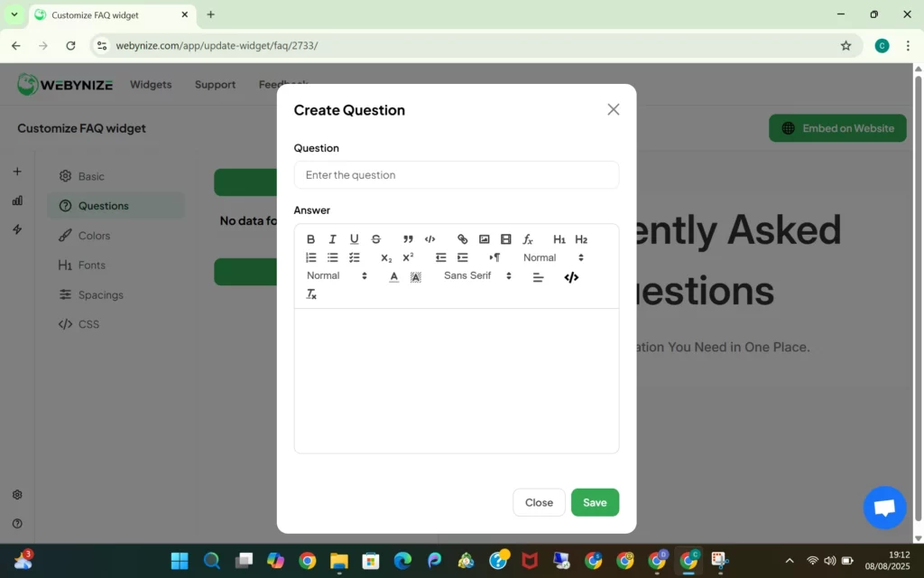Bookmark this page with the star icon
The height and width of the screenshot is (578, 924).
tap(845, 45)
